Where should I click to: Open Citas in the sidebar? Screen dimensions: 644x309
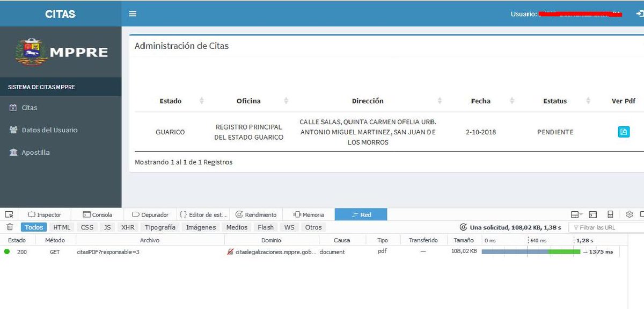[x=24, y=107]
